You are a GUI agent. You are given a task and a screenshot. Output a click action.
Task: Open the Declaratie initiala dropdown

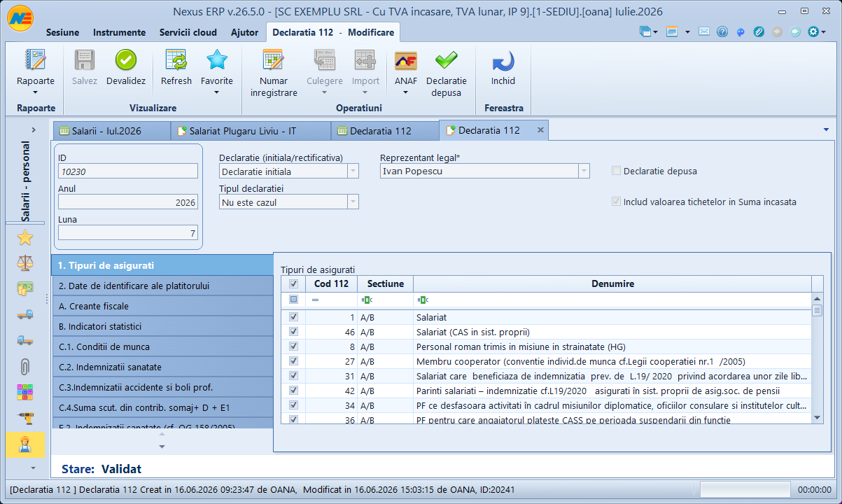[353, 171]
